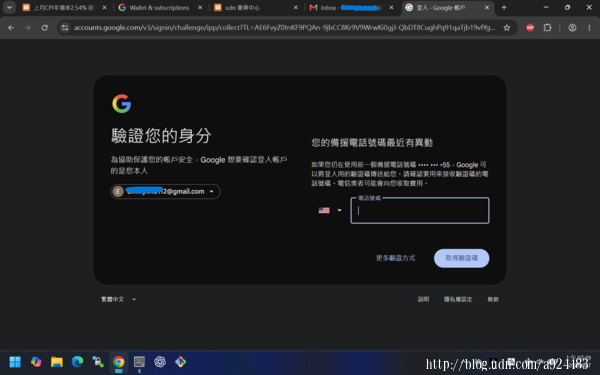Open the lock-and-key taskbar app
600x375 pixels.
tap(98, 362)
